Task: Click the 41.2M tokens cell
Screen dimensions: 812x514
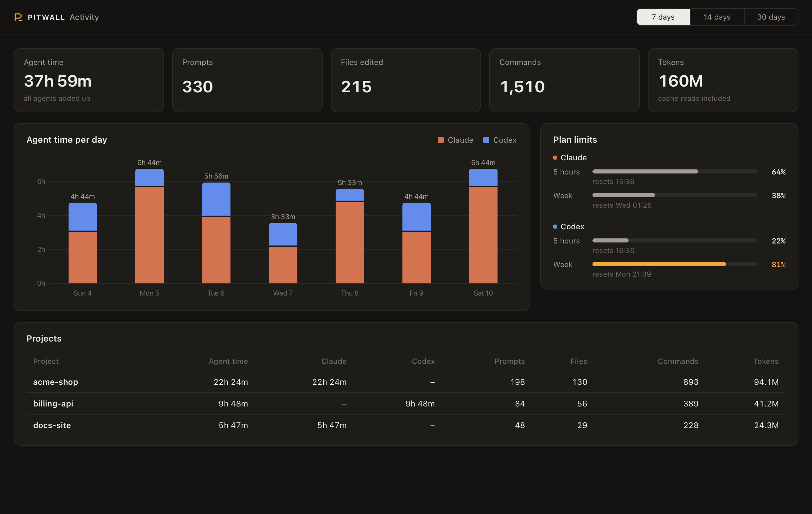Action: [766, 403]
